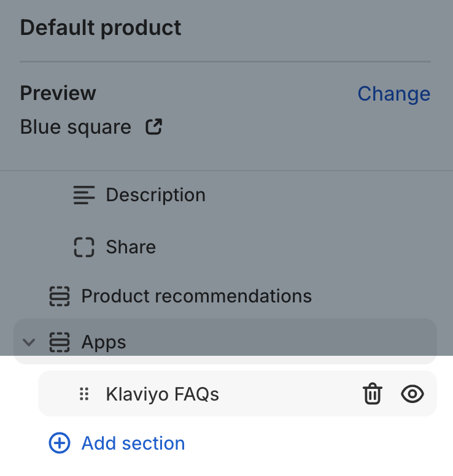Open Blue square via external link icon

point(153,127)
